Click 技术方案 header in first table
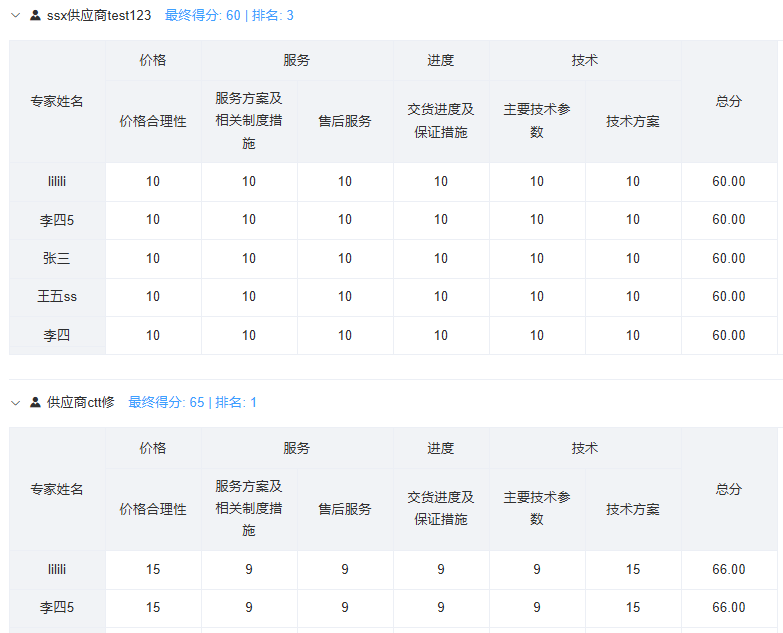783x633 pixels. 633,121
